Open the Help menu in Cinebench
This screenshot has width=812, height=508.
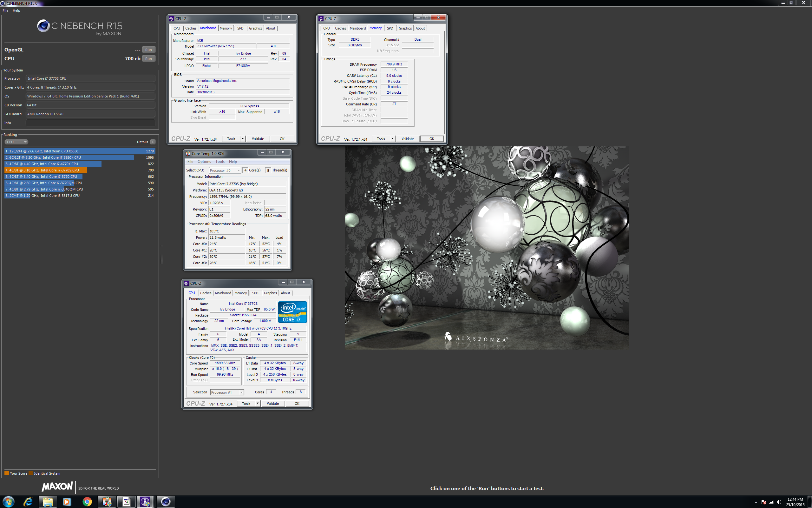tap(16, 10)
